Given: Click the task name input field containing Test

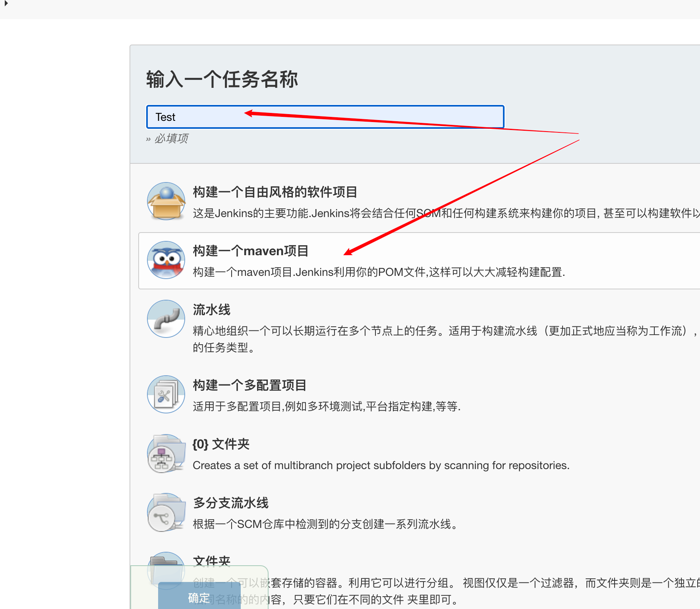Looking at the screenshot, I should click(x=325, y=117).
